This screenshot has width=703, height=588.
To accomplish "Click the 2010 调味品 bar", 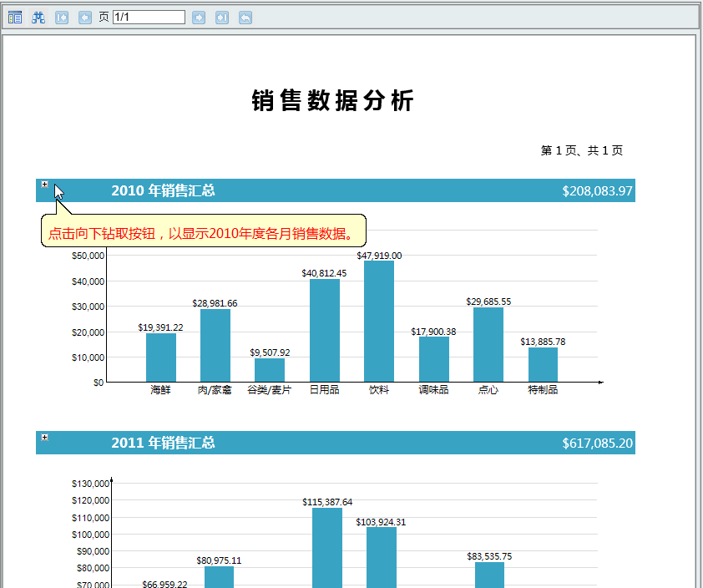I will tap(434, 359).
